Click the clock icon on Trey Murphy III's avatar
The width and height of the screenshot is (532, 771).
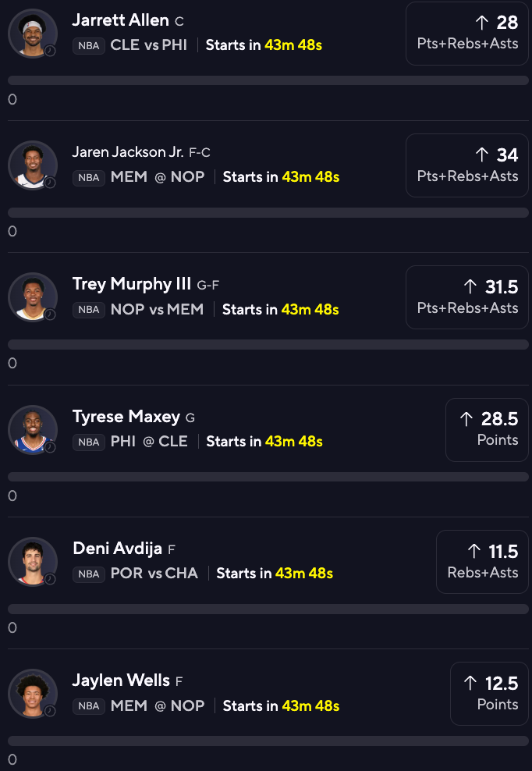coord(50,314)
